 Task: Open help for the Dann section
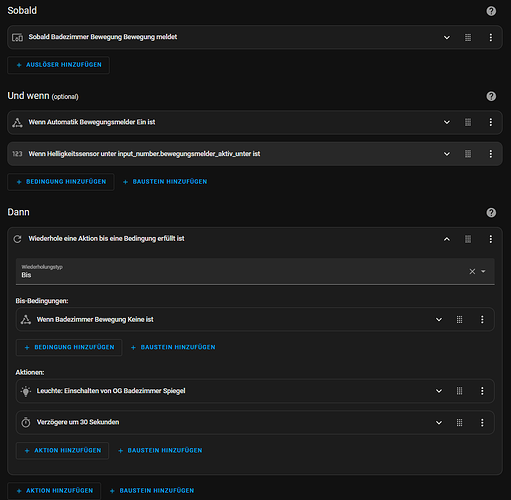(491, 213)
